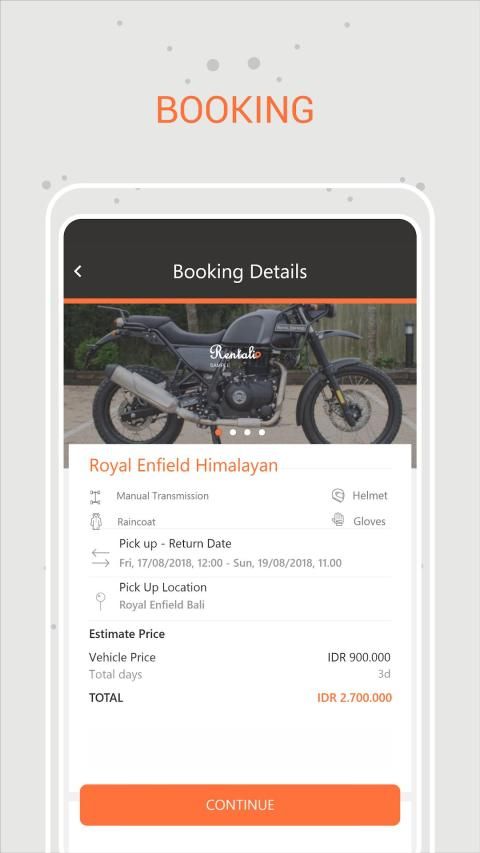Open the Pick Up Location row
480x853 pixels.
[240, 598]
